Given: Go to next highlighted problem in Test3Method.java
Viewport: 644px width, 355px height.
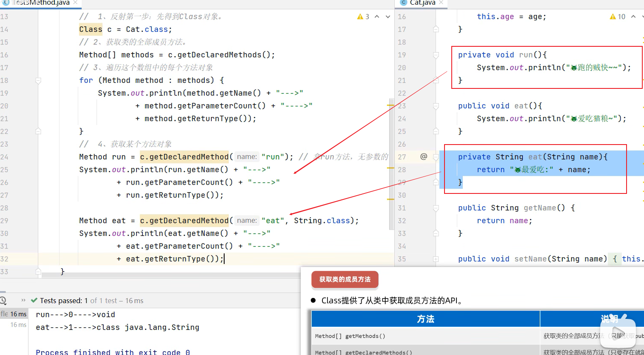Looking at the screenshot, I should pos(388,17).
